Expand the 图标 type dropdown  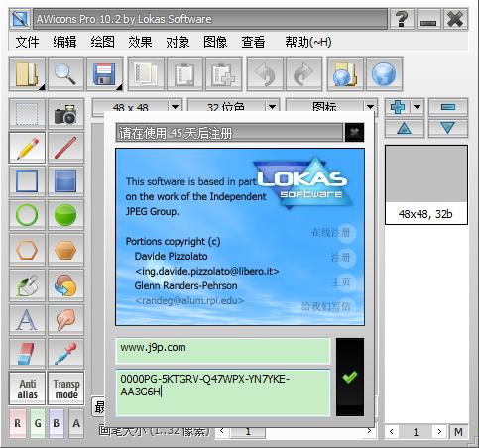pos(370,107)
